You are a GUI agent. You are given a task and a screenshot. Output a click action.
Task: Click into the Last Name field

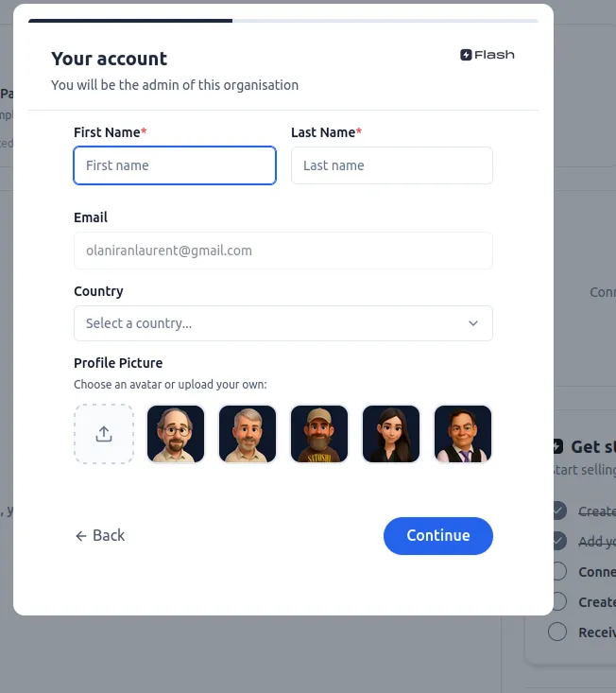click(391, 165)
